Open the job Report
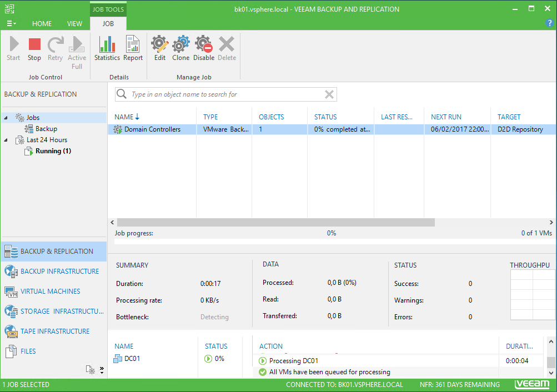Screen dimensions: 557x392 (133, 49)
